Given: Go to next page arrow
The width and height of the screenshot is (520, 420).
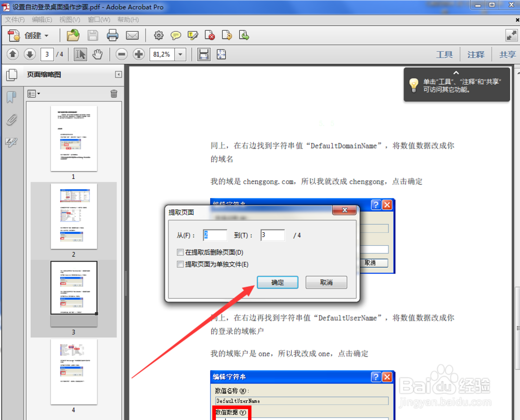Looking at the screenshot, I should [x=30, y=54].
